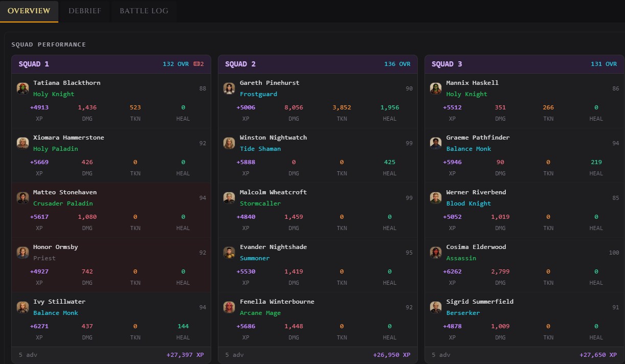Viewport: 625px width, 364px height.
Task: Click Winston Nightwatch's avatar icon
Action: [229, 143]
